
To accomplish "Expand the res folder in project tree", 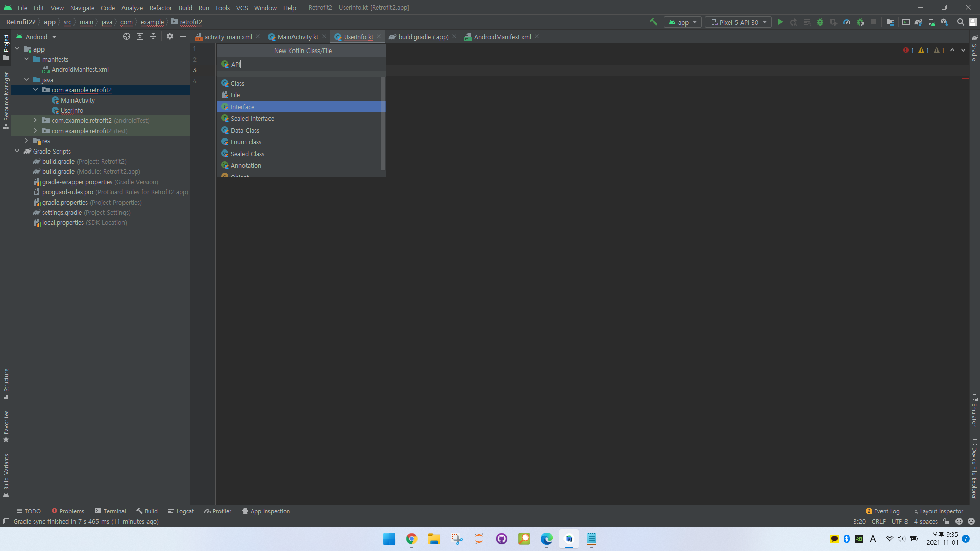I will [27, 141].
